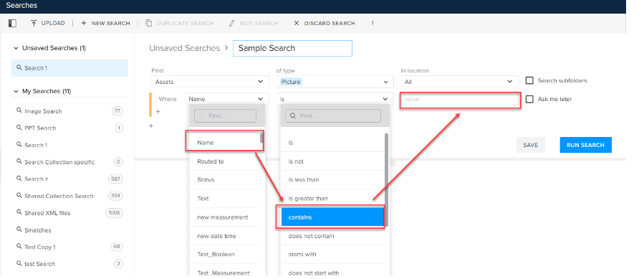Viewport: 644px width, 279px height.
Task: Discard the current search
Action: point(325,23)
